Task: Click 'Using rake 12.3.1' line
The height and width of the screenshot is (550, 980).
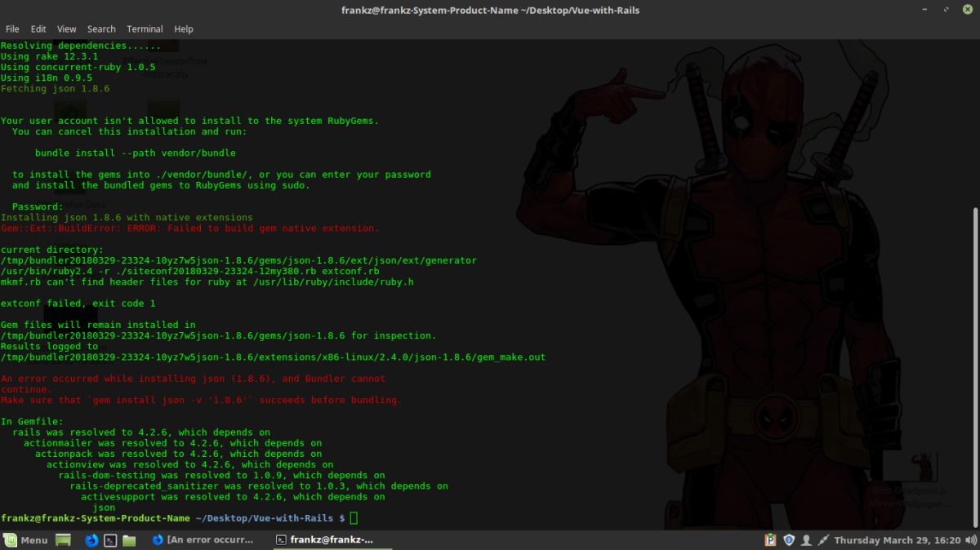Action: [49, 56]
